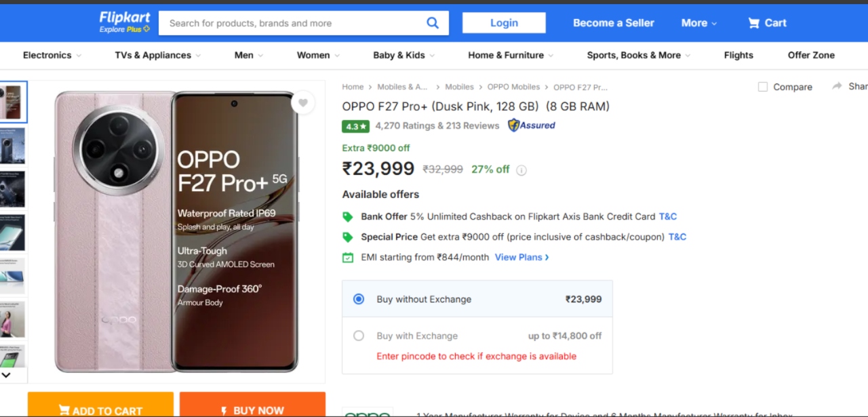
Task: Expand View Plans for EMI
Action: [x=522, y=258]
